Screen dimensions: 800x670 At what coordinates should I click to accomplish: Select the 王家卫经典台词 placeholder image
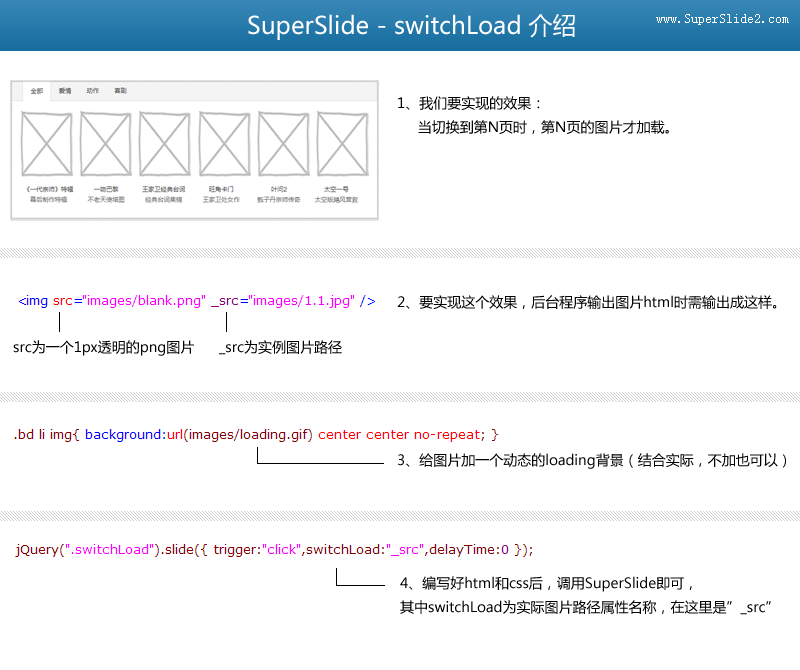click(x=165, y=144)
